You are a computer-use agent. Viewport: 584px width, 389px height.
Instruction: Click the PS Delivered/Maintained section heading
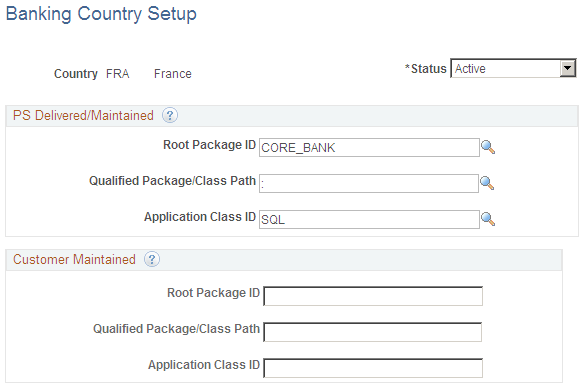click(x=83, y=116)
